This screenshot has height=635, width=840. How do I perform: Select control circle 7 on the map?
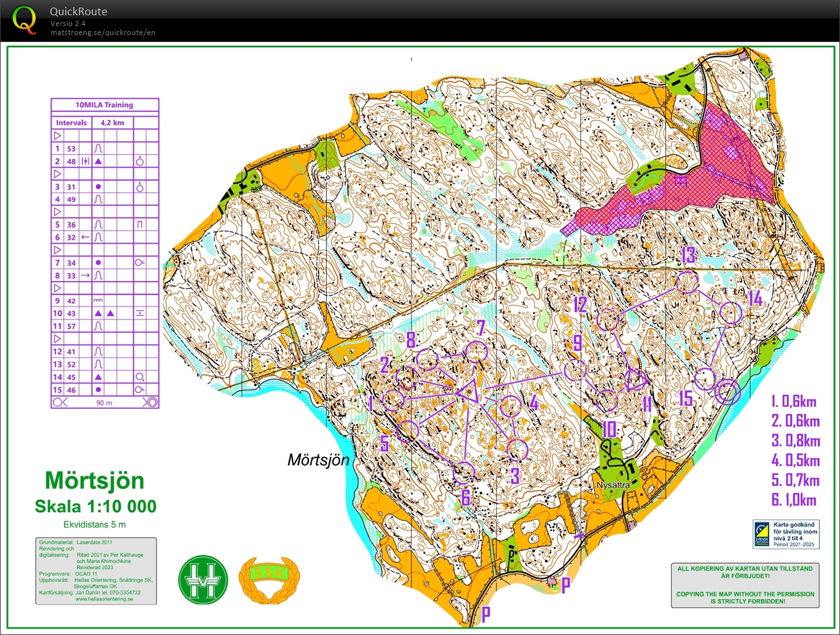[x=475, y=352]
